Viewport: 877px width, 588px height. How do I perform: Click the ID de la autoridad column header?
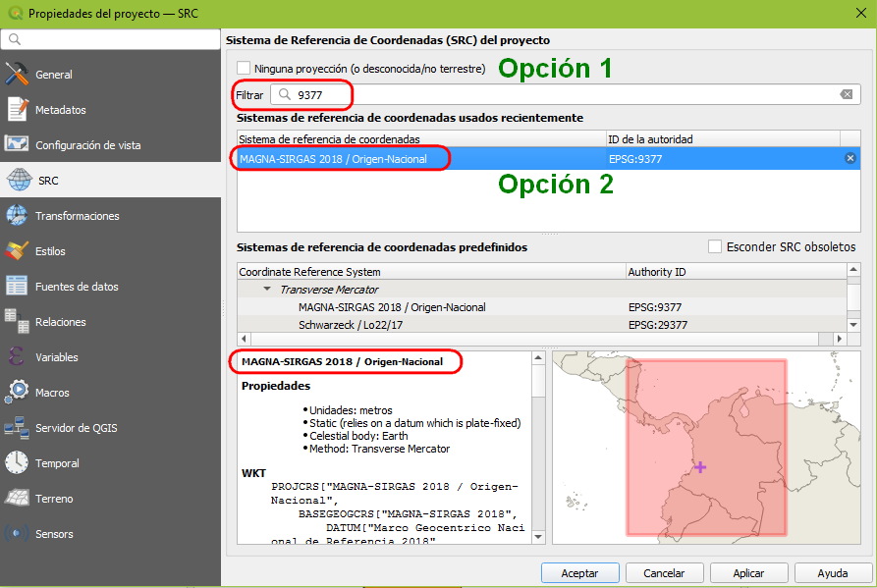point(723,139)
